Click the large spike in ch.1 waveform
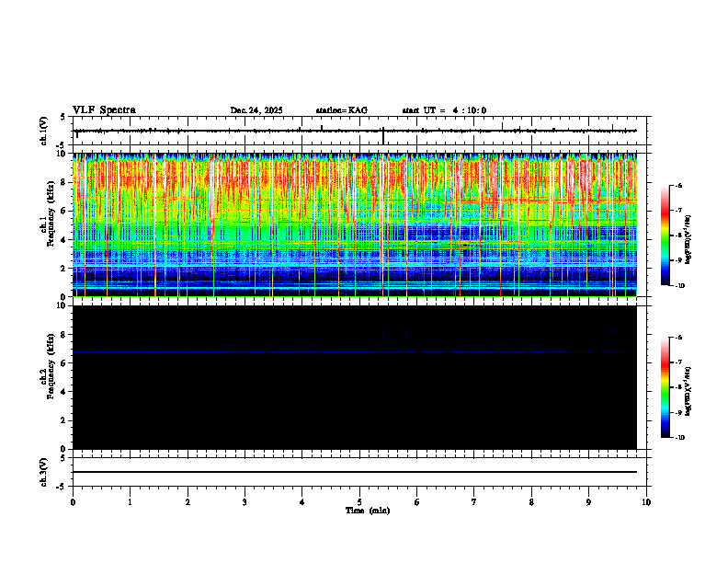Image resolution: width=728 pixels, height=563 pixels. click(383, 135)
